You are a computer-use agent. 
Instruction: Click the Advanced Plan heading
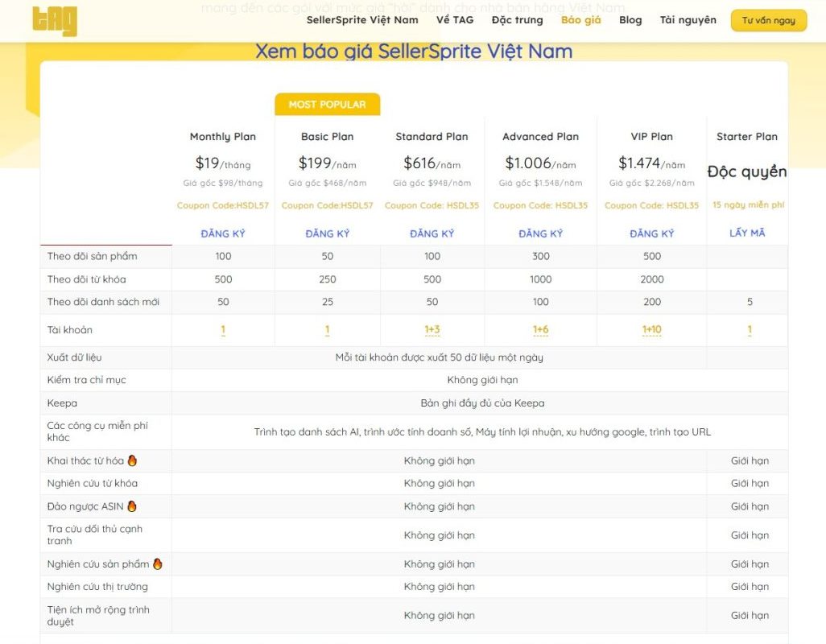540,136
